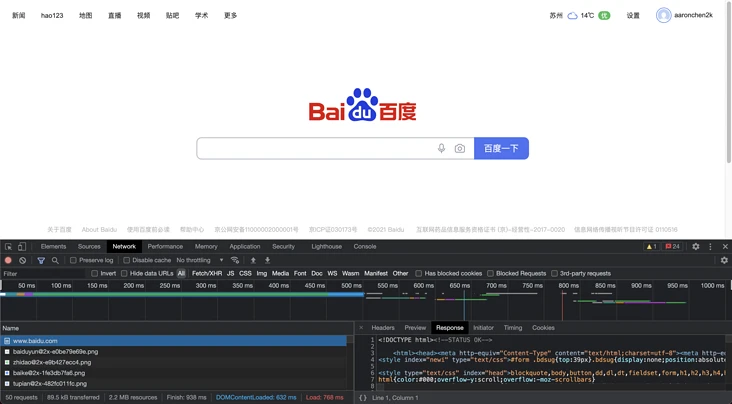Close the request details pane
Viewport: 732px width, 404px height.
coord(361,328)
